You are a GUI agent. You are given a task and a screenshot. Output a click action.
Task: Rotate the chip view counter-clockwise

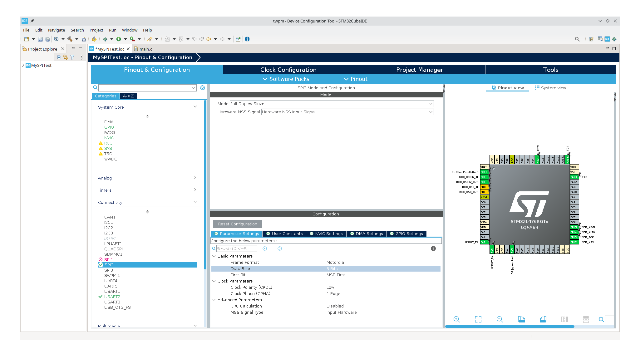(x=543, y=319)
